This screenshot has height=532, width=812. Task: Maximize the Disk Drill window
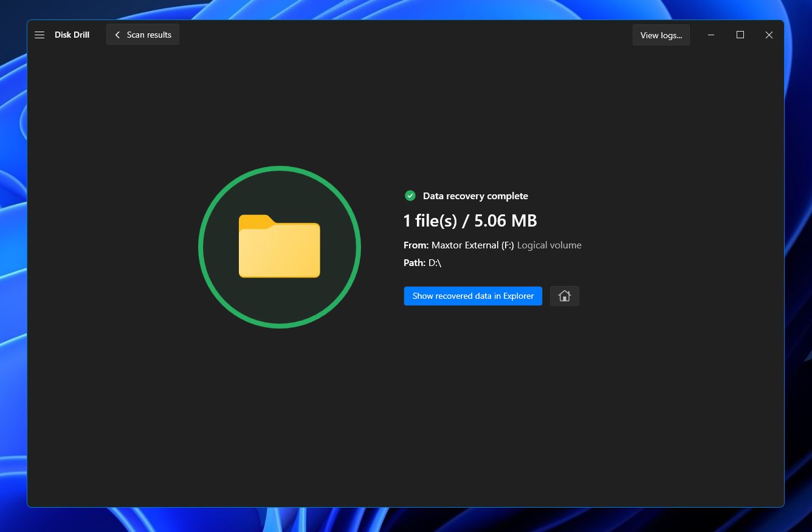point(740,35)
